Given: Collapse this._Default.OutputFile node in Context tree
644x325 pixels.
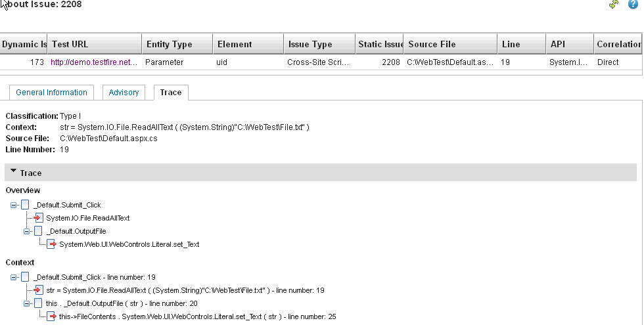Looking at the screenshot, I should click(27, 303).
